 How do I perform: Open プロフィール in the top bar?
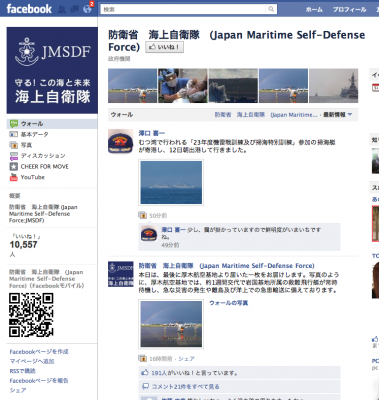(x=349, y=9)
